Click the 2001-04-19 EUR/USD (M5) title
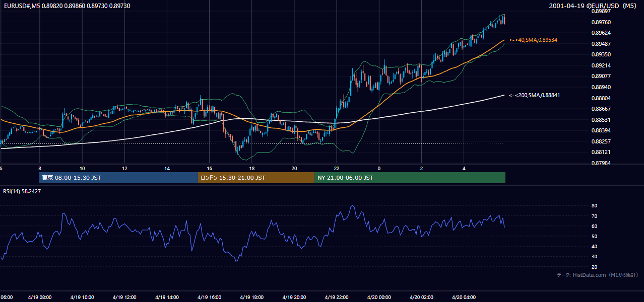Image resolution: width=644 pixels, height=302 pixels. 594,6
